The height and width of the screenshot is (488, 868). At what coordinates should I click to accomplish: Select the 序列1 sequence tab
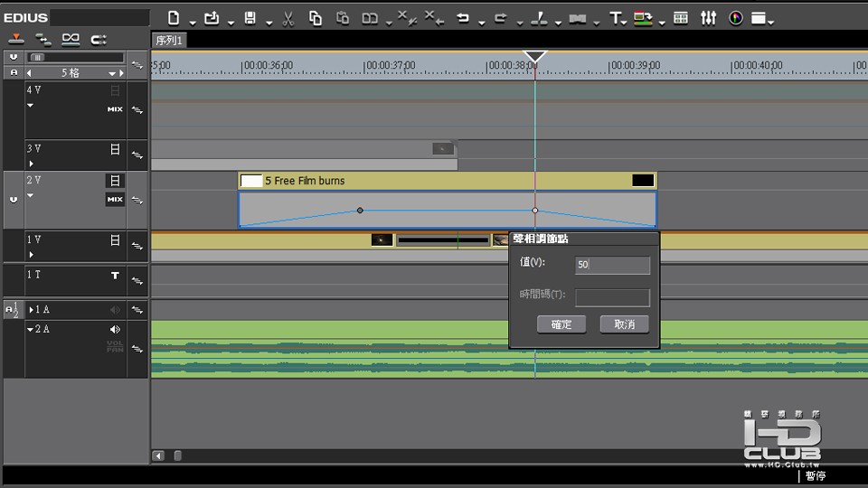click(169, 41)
